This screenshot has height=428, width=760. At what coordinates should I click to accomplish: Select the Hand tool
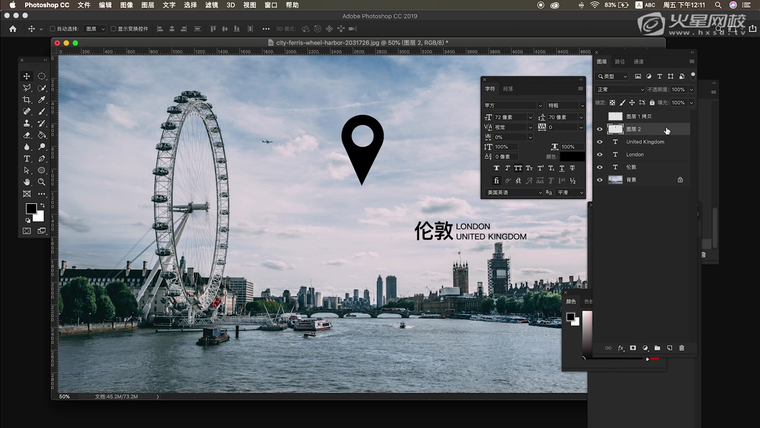click(27, 181)
